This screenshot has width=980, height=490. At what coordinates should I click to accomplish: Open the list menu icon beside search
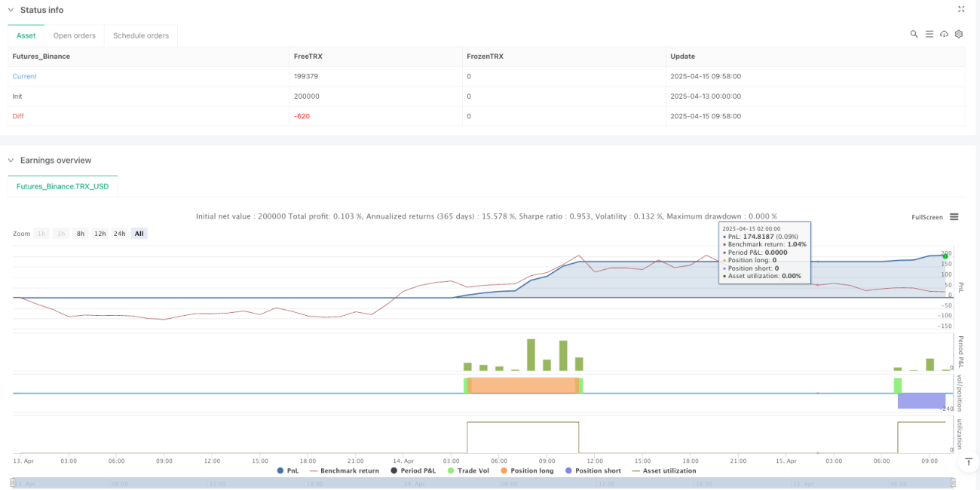[x=929, y=35]
